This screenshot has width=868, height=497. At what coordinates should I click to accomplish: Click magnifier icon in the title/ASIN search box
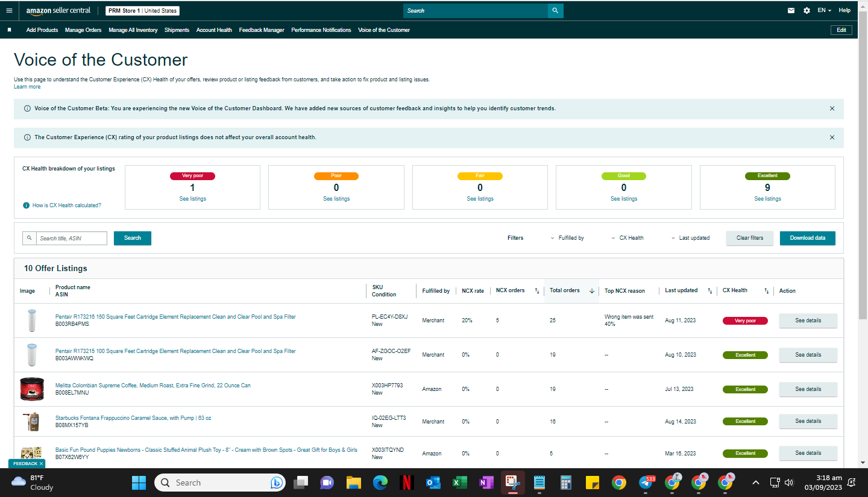29,238
